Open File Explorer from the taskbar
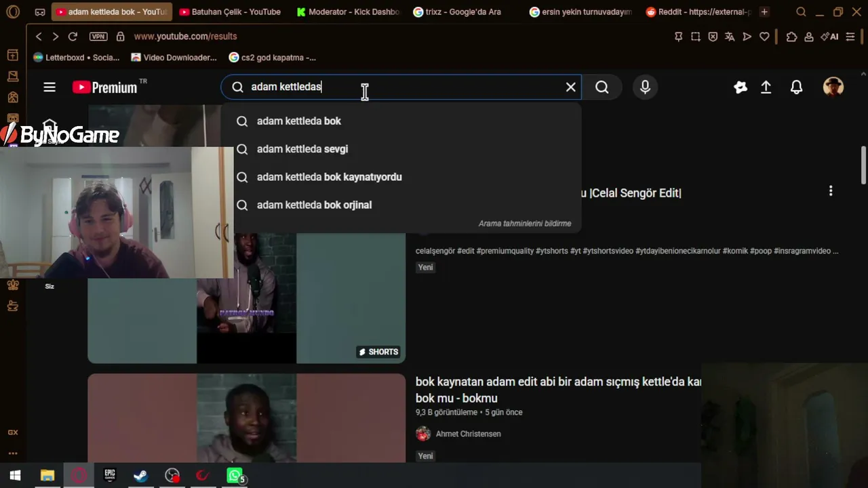Viewport: 868px width, 488px height. pyautogui.click(x=47, y=476)
